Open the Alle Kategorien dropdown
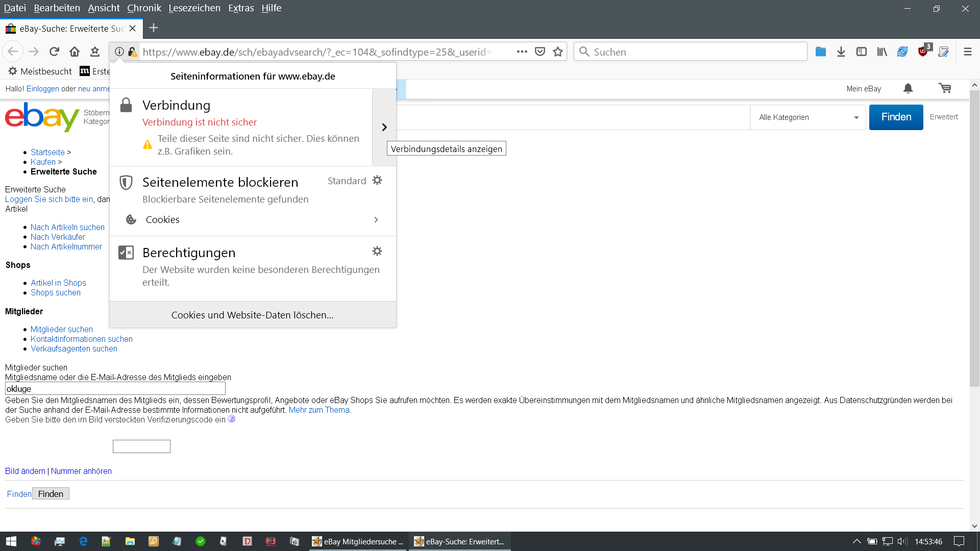The image size is (980, 551). 808,117
